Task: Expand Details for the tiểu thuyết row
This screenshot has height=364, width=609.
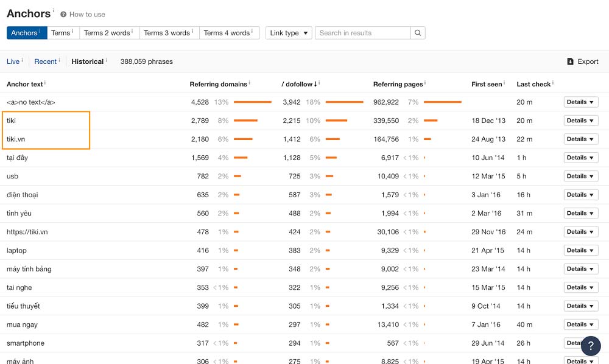Action: 580,306
